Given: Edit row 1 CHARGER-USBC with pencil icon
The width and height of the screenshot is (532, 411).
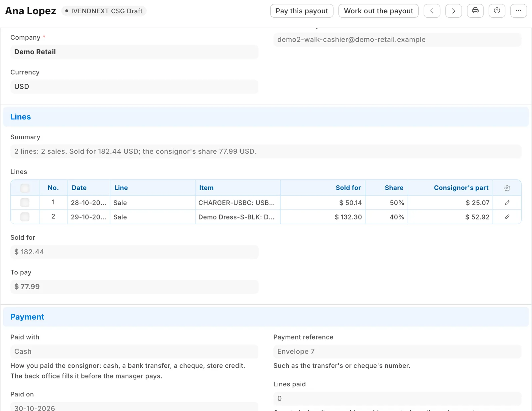Looking at the screenshot, I should [507, 203].
